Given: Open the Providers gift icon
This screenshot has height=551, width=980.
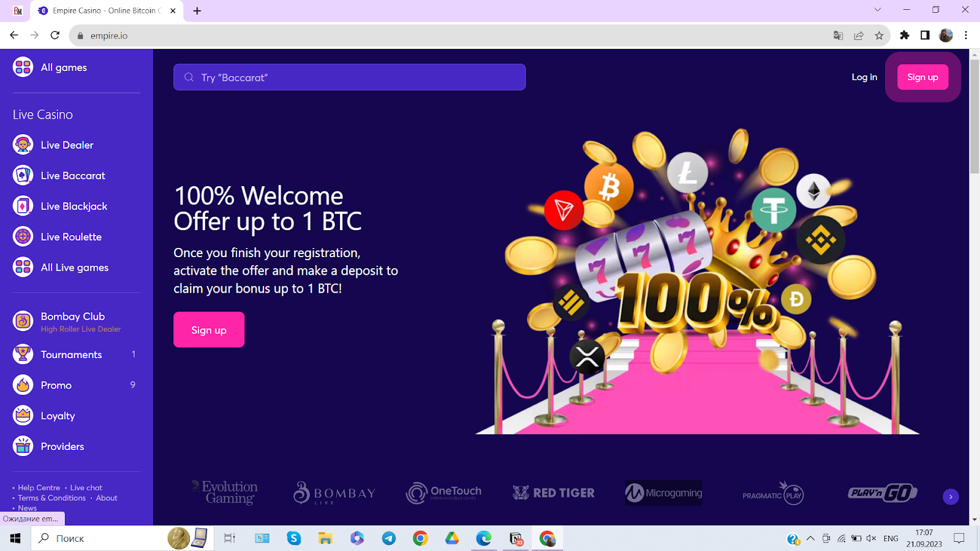Looking at the screenshot, I should pos(23,446).
